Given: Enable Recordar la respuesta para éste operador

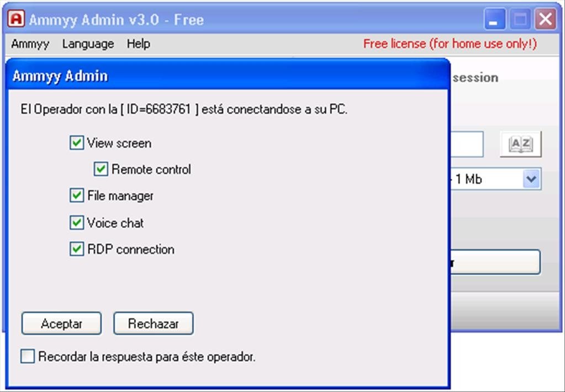Looking at the screenshot, I should [26, 357].
